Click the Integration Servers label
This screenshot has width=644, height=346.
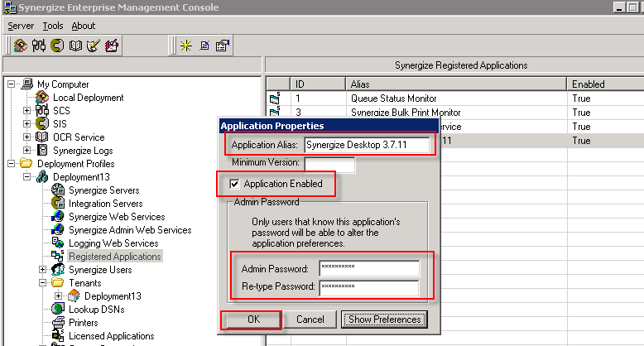click(106, 204)
